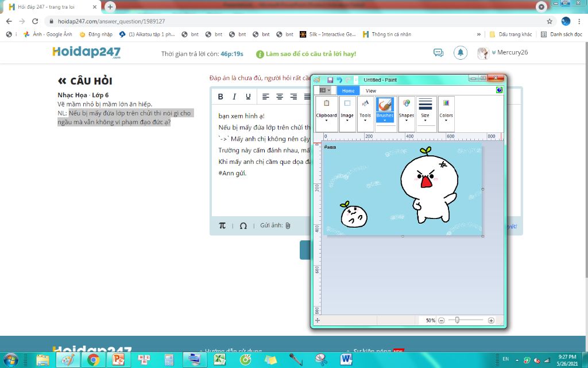This screenshot has height=368, width=588.
Task: Click the Chrome address bar URL
Action: [x=111, y=21]
